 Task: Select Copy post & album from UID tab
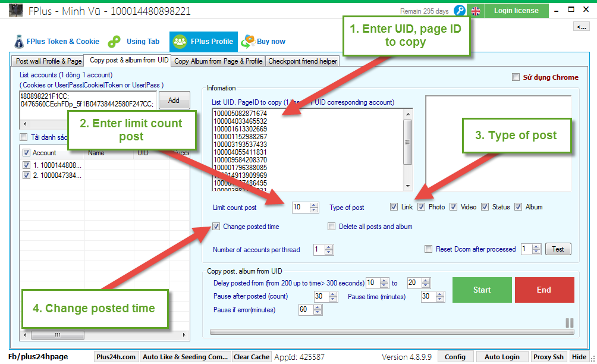point(128,60)
